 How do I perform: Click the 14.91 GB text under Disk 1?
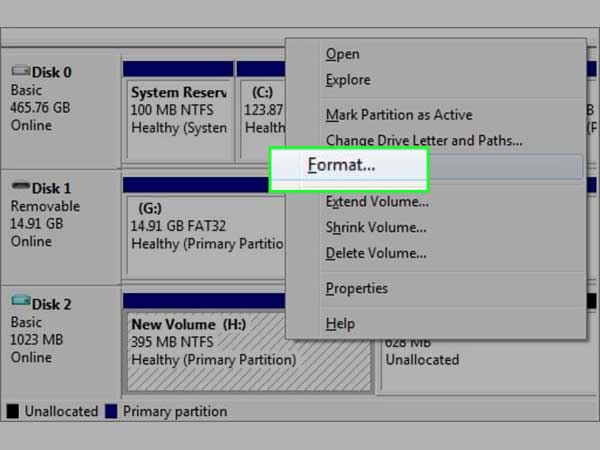37,224
